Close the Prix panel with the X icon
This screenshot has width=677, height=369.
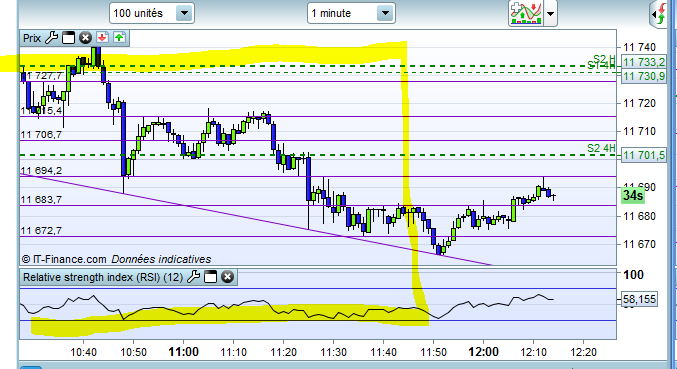(85, 38)
